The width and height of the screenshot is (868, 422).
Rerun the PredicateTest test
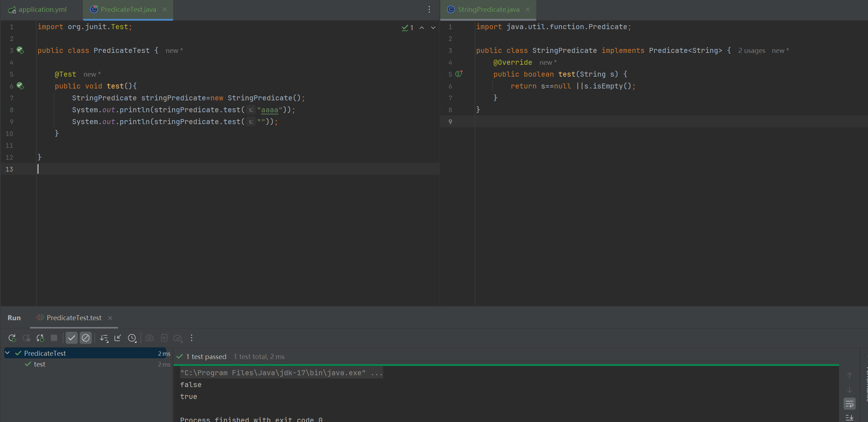tap(12, 338)
